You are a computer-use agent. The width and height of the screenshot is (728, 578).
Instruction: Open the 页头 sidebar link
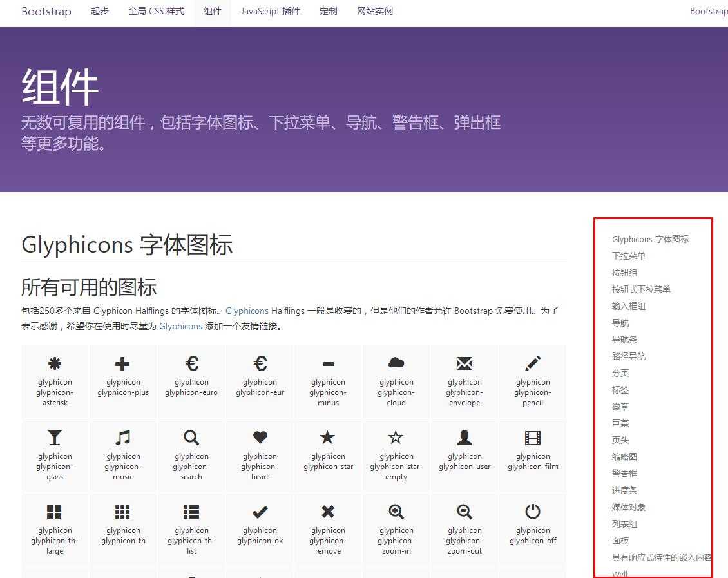620,440
